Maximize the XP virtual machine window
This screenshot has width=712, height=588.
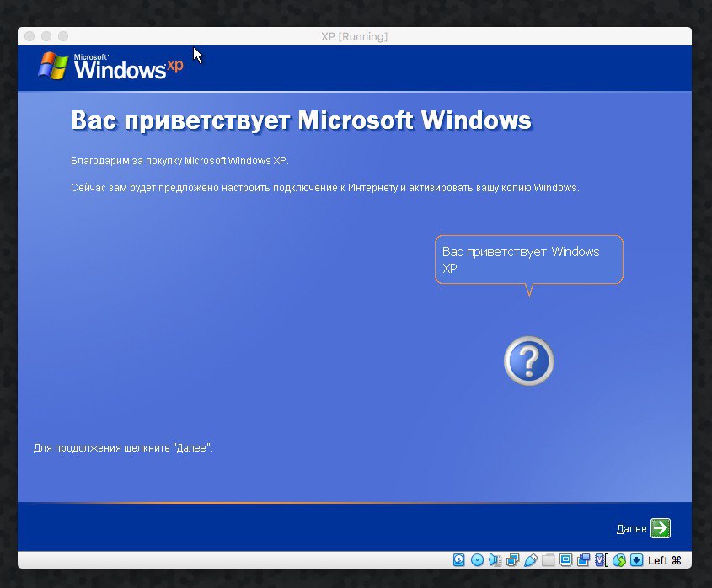point(63,36)
